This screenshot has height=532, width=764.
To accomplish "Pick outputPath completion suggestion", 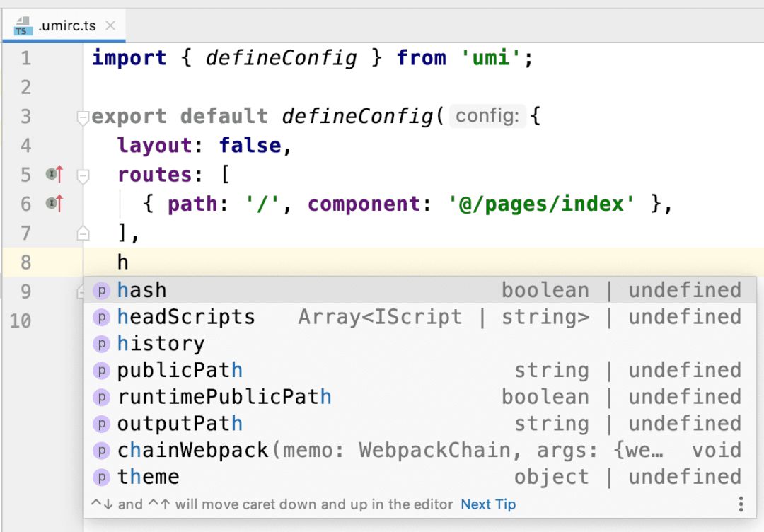I will pyautogui.click(x=180, y=424).
